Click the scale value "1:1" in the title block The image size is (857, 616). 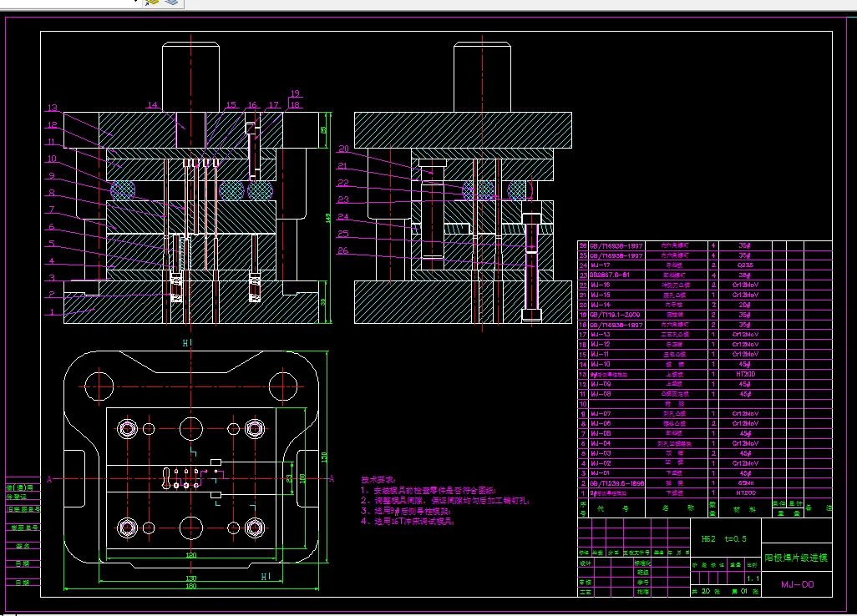753,578
